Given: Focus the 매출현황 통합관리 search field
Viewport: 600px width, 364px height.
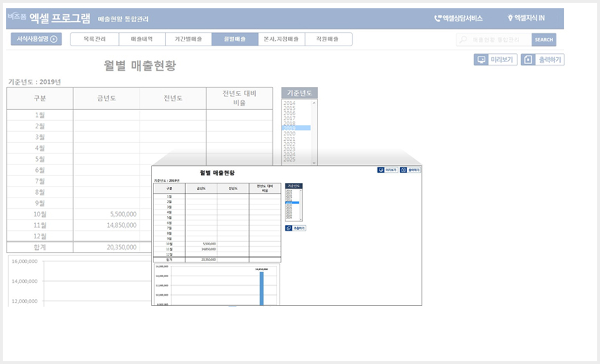Looking at the screenshot, I should [495, 39].
